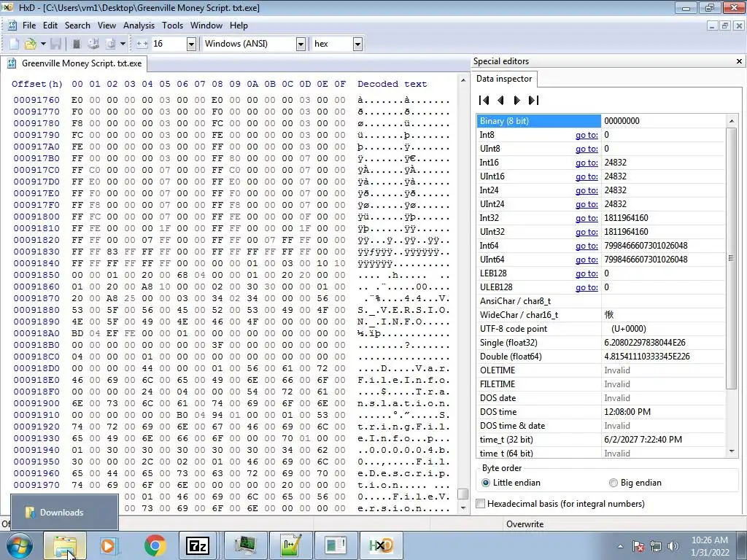Click the bytes per row field showing 16

coord(169,44)
